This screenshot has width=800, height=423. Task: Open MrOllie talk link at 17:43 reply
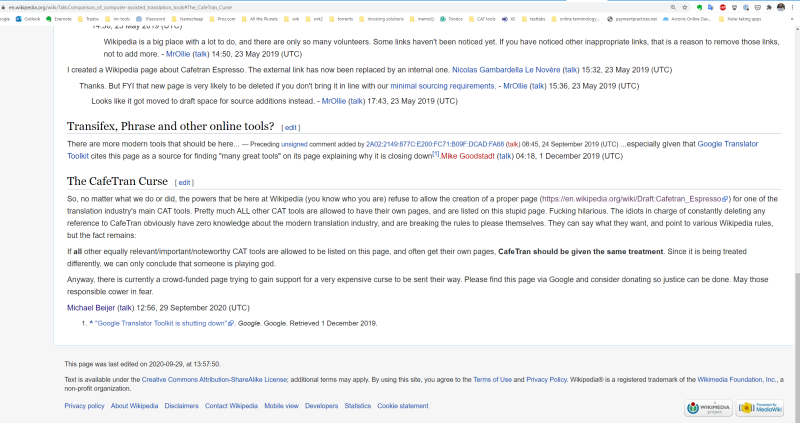[x=357, y=101]
